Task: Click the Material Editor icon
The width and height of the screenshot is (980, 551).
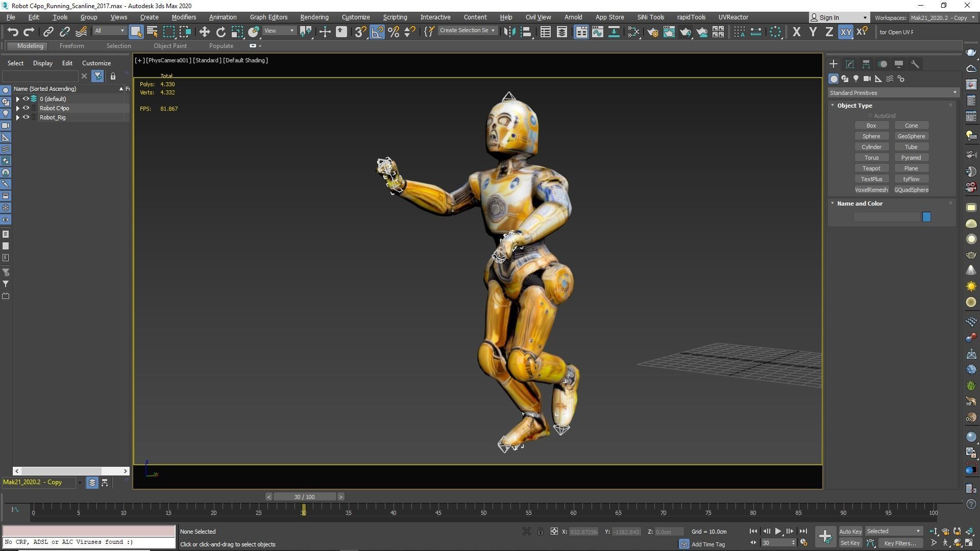Action: pos(633,32)
